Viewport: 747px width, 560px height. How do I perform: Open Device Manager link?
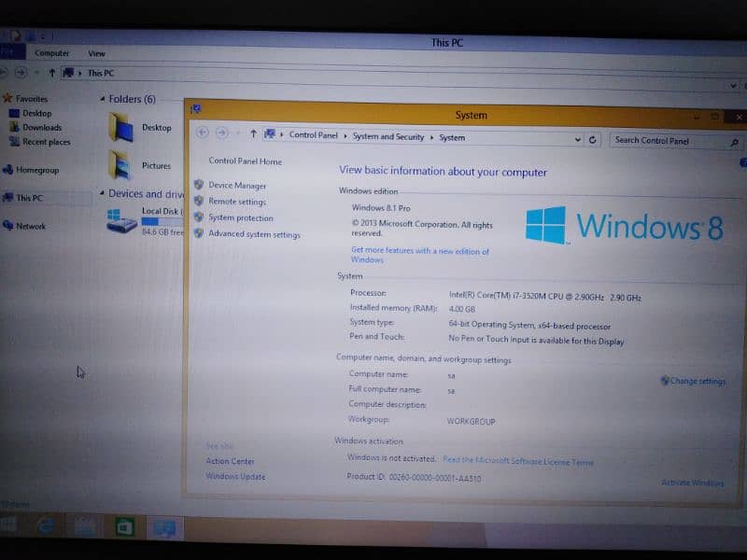[237, 186]
